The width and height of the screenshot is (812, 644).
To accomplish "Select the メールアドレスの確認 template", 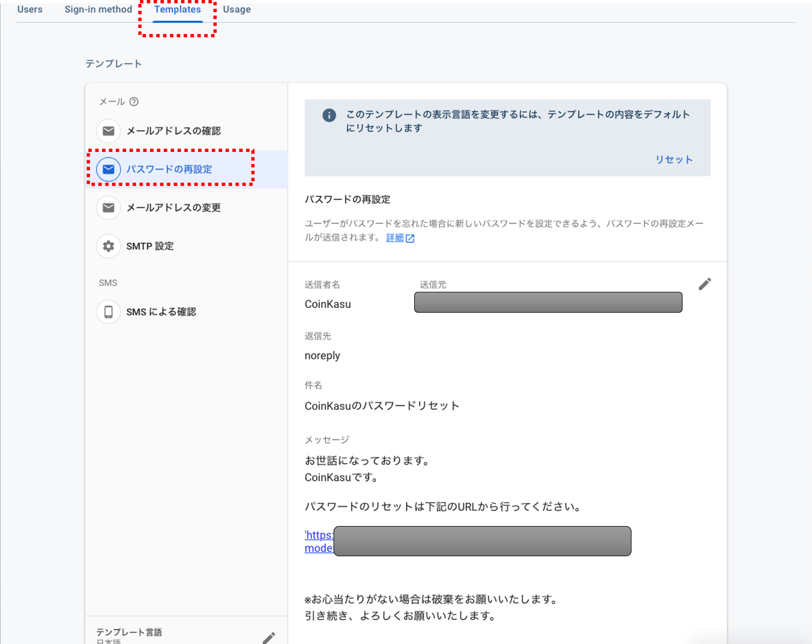I will 187,131.
